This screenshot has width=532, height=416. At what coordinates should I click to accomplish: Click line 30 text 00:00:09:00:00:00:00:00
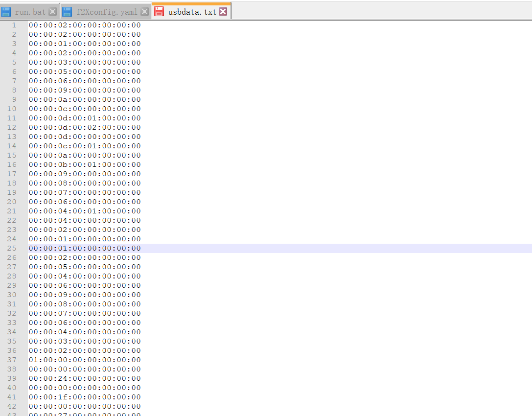point(85,295)
